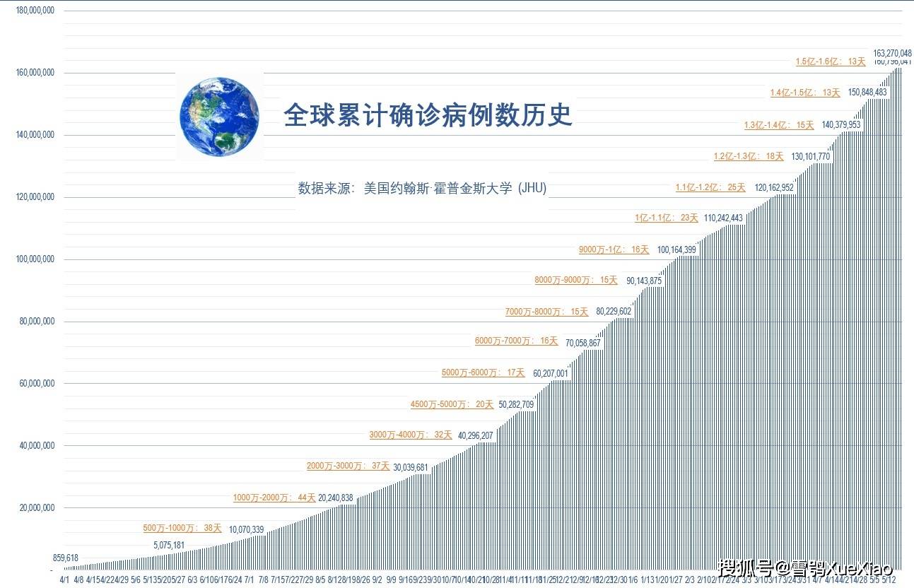This screenshot has height=588, width=914.
Task: Select the data label 120,162,952
Action: [774, 188]
